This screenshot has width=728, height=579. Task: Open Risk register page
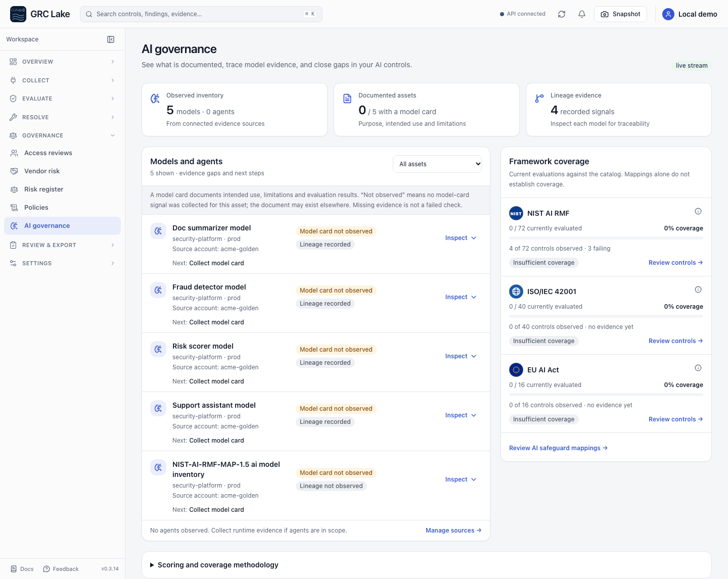pyautogui.click(x=62, y=189)
